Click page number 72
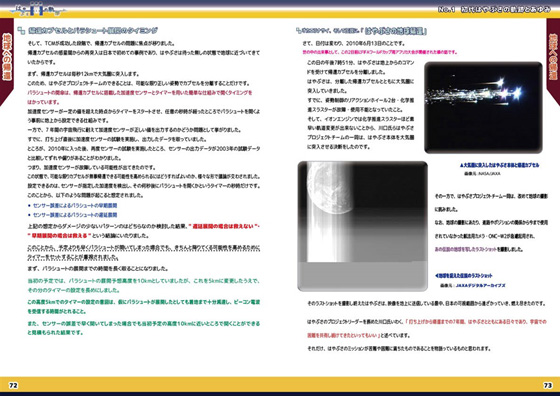The image size is (560, 396). [13, 385]
